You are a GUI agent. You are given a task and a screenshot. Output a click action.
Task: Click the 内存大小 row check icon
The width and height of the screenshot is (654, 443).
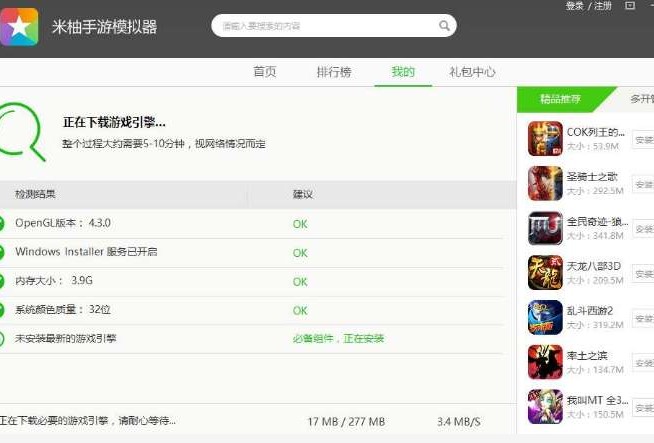[2, 281]
